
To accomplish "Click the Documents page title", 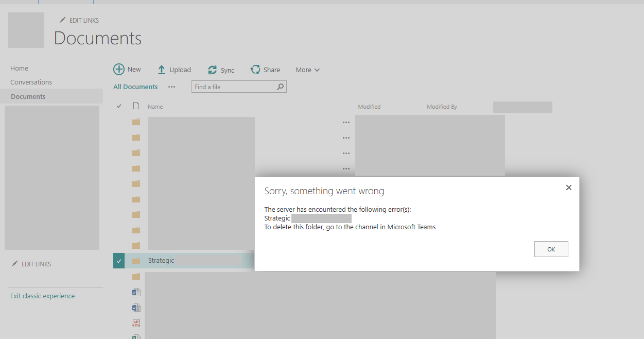I will pos(97,38).
